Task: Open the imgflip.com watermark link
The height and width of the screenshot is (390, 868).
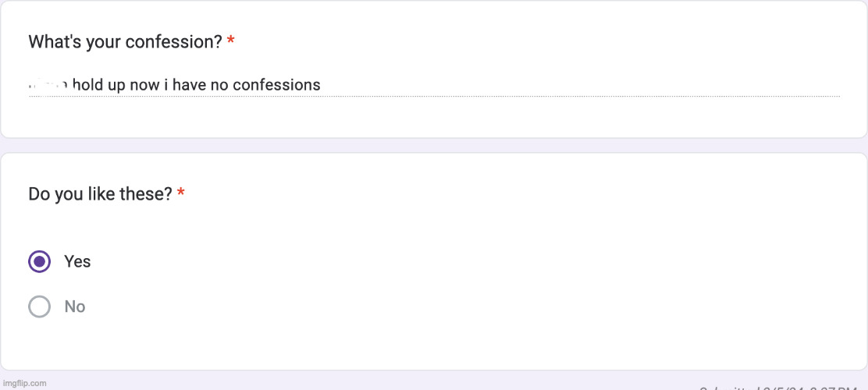Action: click(23, 383)
